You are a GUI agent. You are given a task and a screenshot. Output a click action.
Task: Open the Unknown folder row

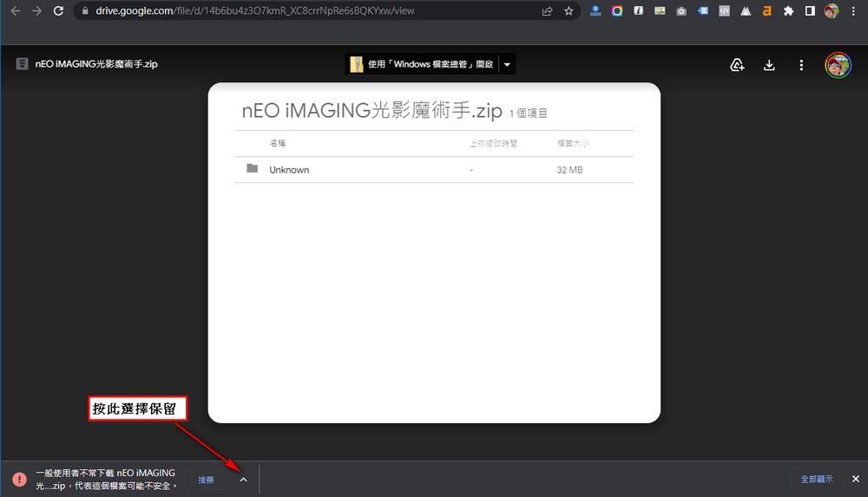(x=289, y=170)
